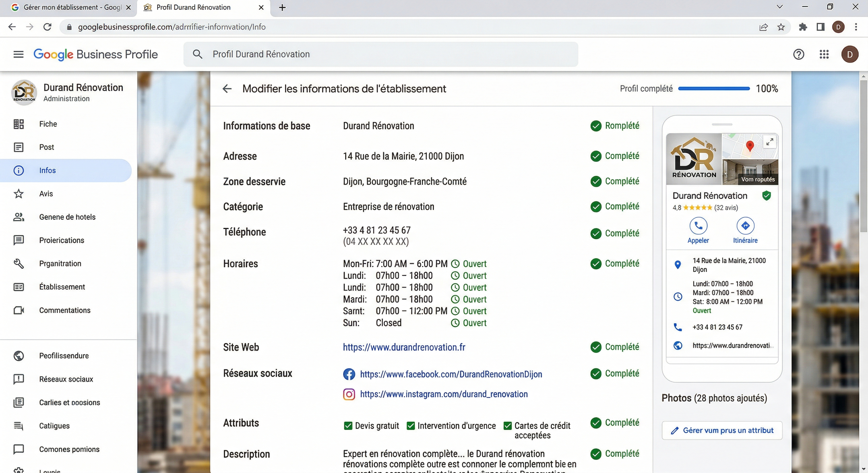868x473 pixels.
Task: Open the Facebook DurandRenovationDijon link
Action: 451,374
